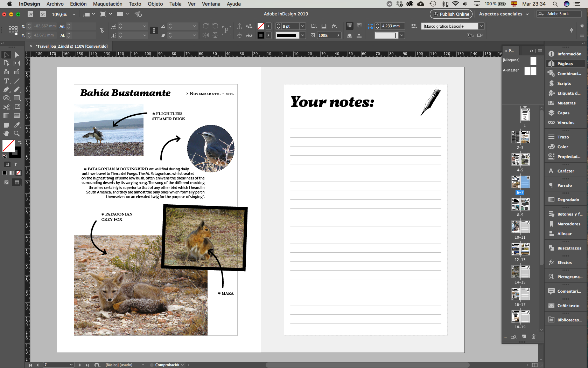
Task: Open the Ventana menu
Action: coord(211,4)
